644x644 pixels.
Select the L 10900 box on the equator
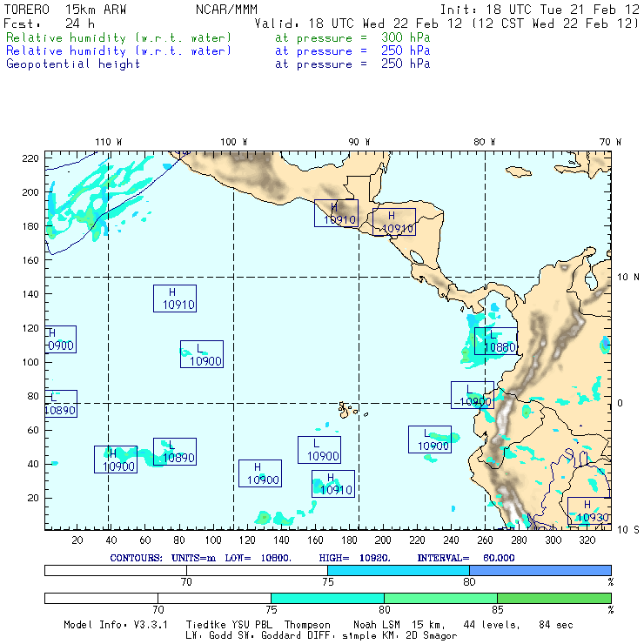point(473,395)
